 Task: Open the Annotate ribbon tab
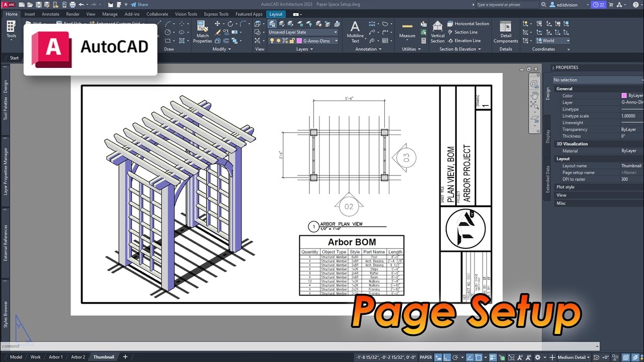(x=50, y=14)
